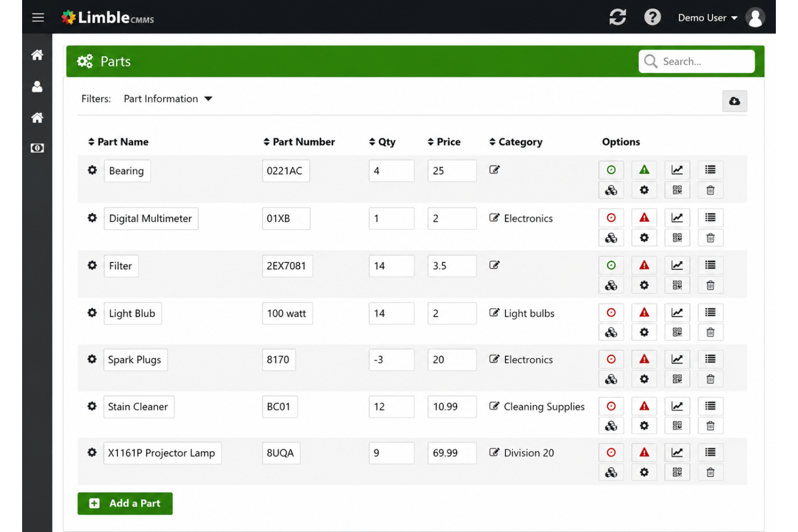The height and width of the screenshot is (532, 798).
Task: Edit Stain Cleaner price field 10.99
Action: click(452, 407)
